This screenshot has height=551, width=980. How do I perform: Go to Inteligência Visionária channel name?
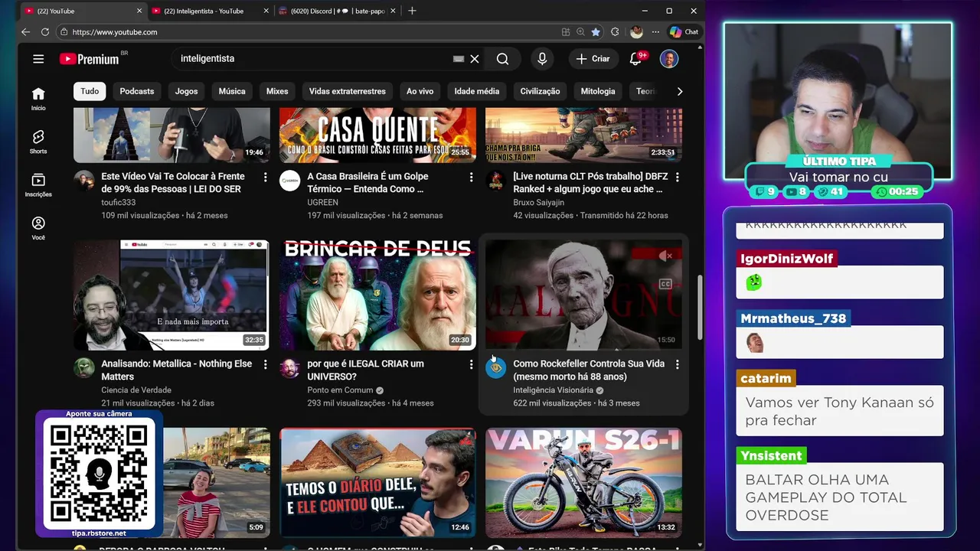(x=553, y=390)
